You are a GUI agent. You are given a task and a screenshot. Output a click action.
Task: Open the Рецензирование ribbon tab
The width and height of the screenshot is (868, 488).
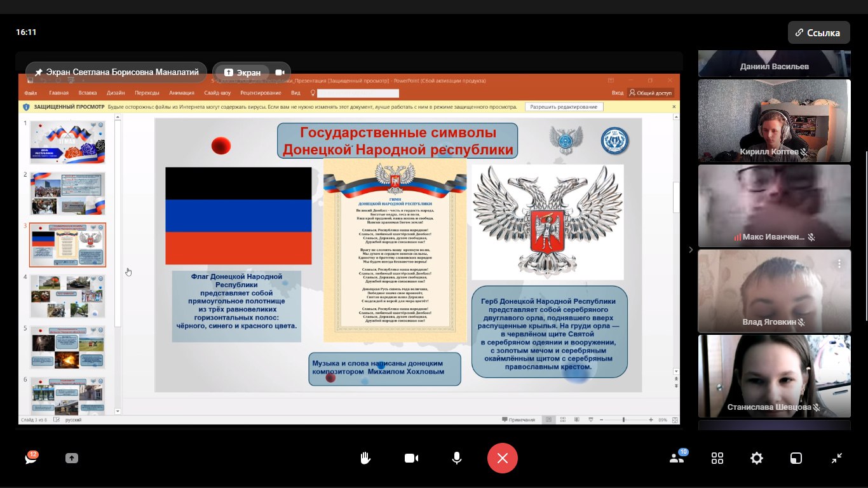coord(261,93)
